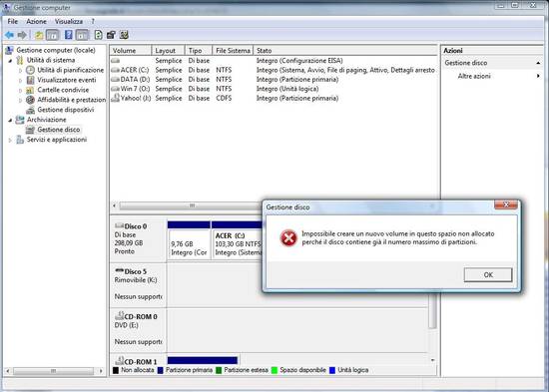549x392 pixels.
Task: Click the Visualizzatore eventi icon
Action: point(31,80)
